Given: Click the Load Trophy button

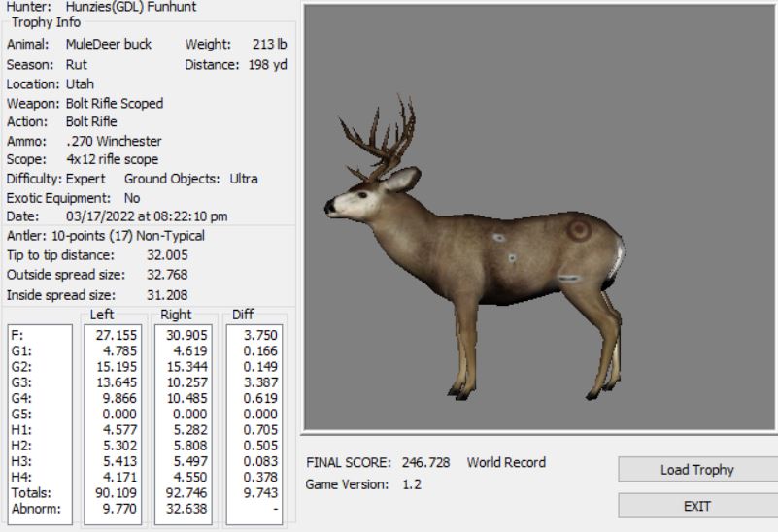Looking at the screenshot, I should coord(696,470).
